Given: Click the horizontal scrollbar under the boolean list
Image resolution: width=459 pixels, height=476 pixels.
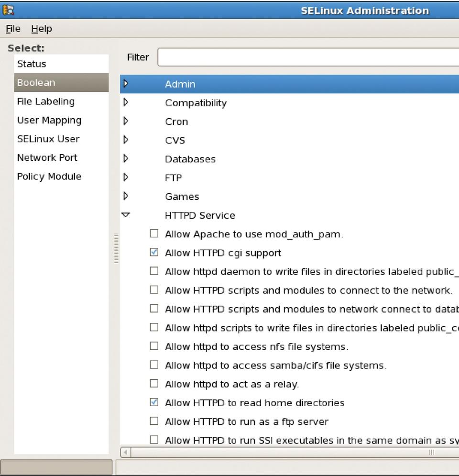Looking at the screenshot, I should (287, 452).
